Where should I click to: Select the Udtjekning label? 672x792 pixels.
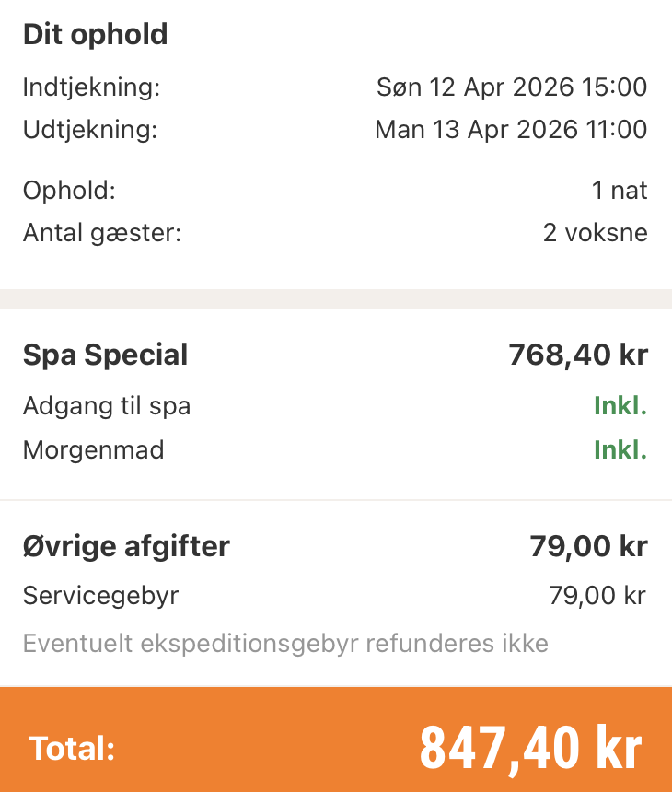pos(90,130)
